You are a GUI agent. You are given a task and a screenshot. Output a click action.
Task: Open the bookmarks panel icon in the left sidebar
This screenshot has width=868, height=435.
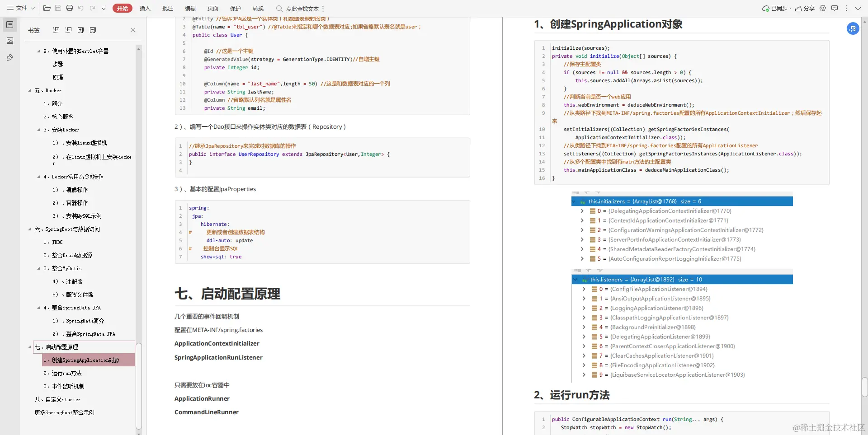[x=10, y=25]
